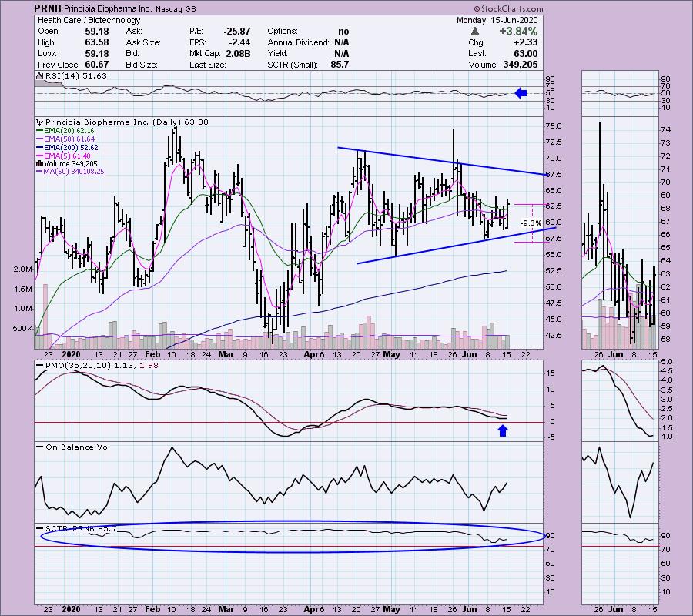Click the 'Principia Biopharma Inc. (Daily) 63.00' chart label

[127, 122]
